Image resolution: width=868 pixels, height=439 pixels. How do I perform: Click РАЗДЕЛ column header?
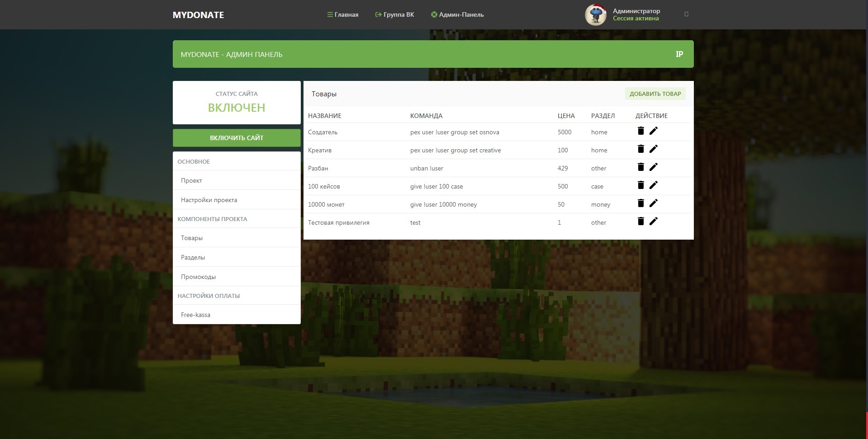602,116
